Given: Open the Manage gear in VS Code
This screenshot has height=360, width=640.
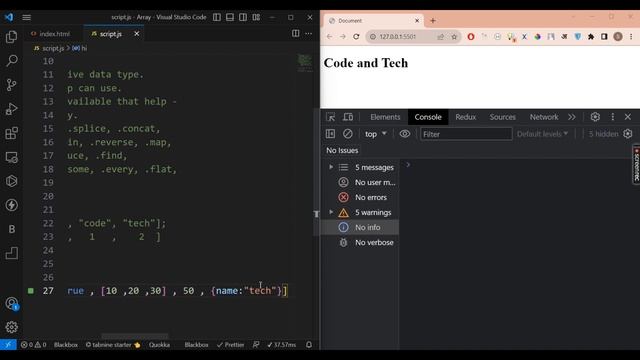Looking at the screenshot, I should (11, 327).
